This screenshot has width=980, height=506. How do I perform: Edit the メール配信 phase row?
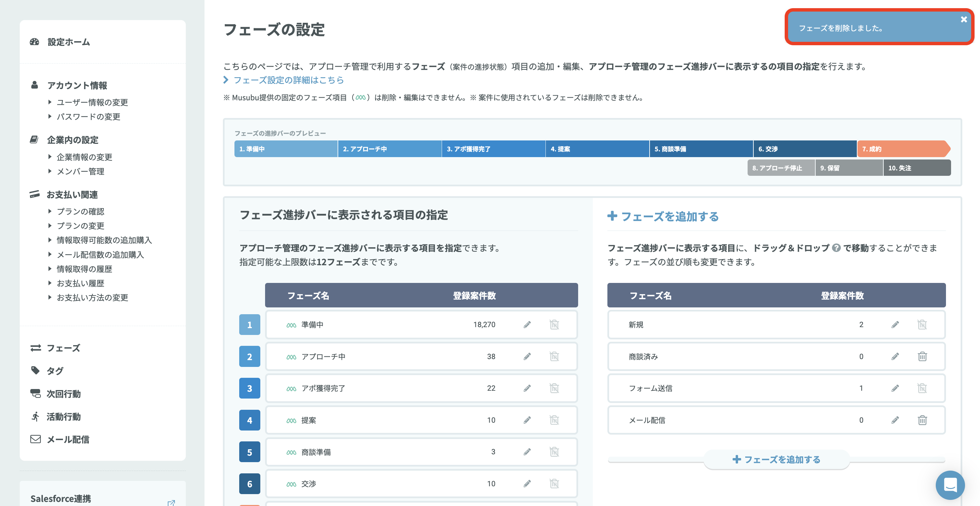[895, 420]
